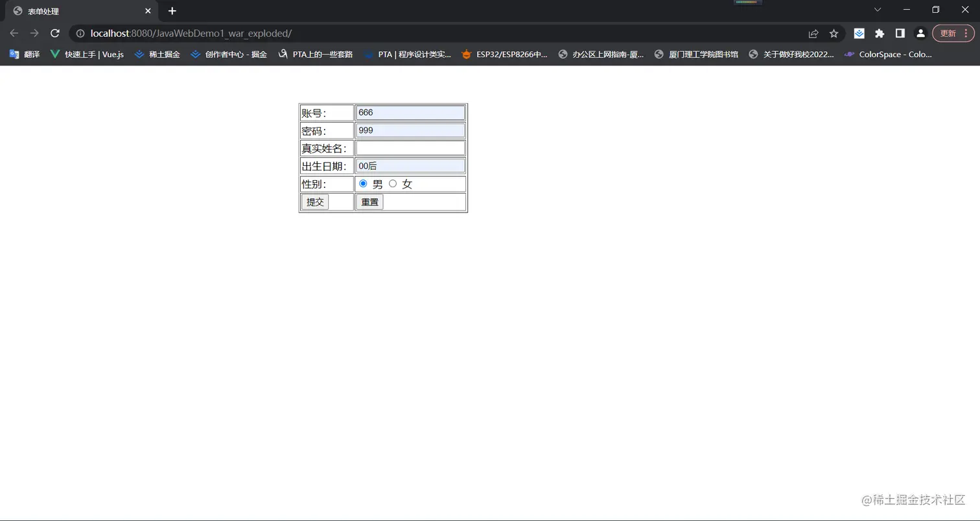Click the 密码 input field
The height and width of the screenshot is (521, 980).
tap(410, 130)
